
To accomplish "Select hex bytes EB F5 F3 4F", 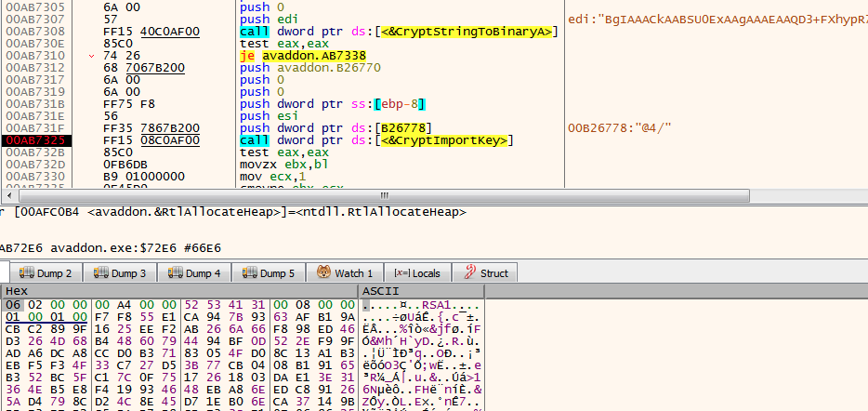I will 46,365.
